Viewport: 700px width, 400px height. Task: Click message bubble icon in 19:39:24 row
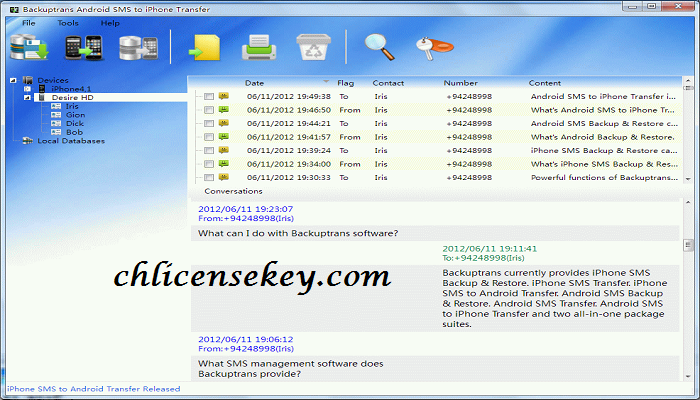pos(224,150)
